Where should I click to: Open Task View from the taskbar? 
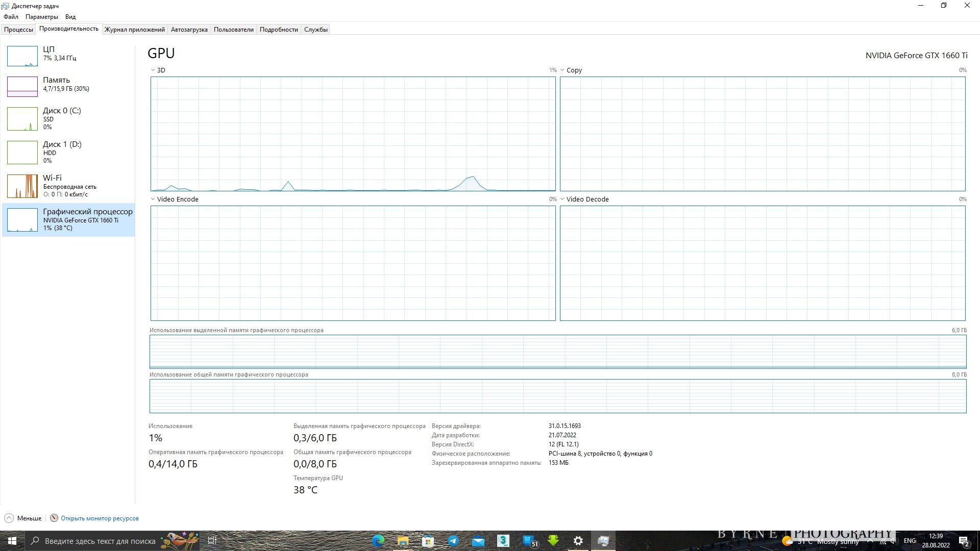[212, 541]
